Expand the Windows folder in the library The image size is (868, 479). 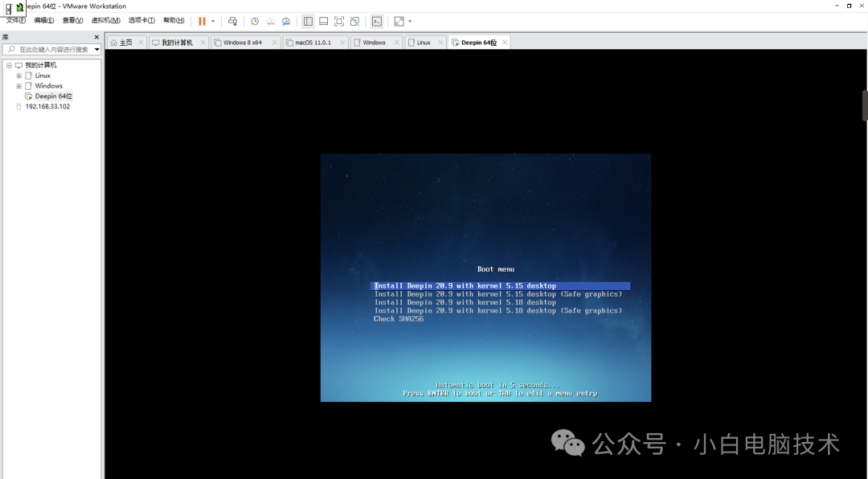coord(18,86)
